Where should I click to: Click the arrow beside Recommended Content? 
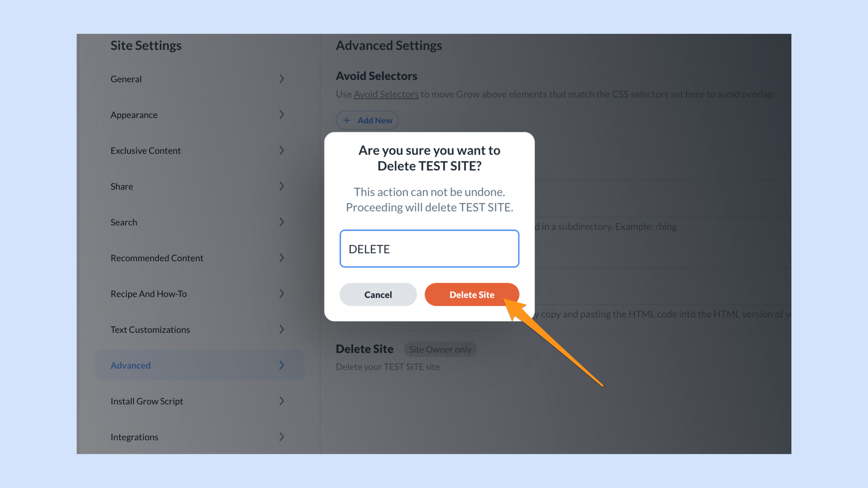(282, 258)
